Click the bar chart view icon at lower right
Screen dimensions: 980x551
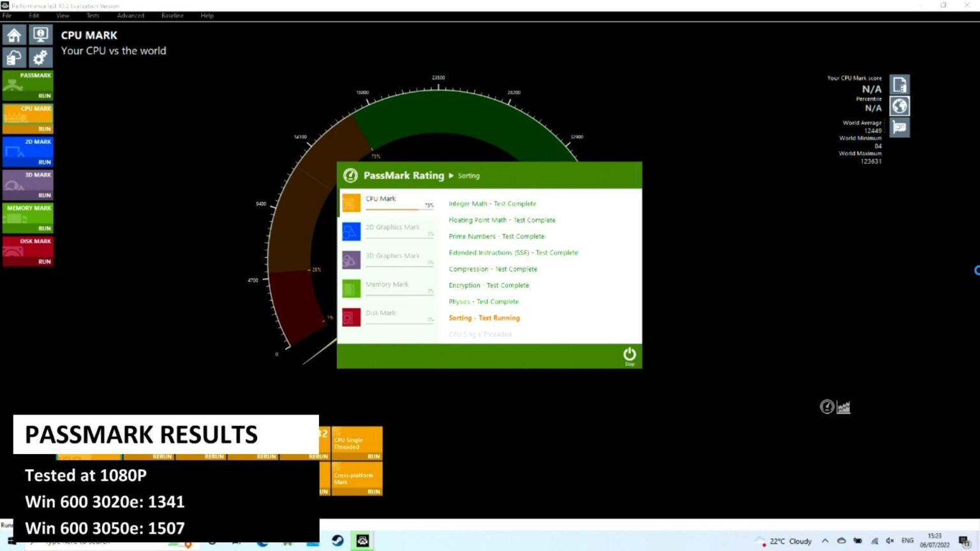point(843,407)
